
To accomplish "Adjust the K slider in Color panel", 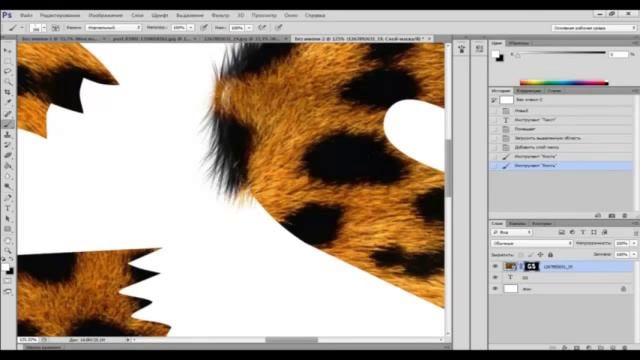I will [x=518, y=56].
